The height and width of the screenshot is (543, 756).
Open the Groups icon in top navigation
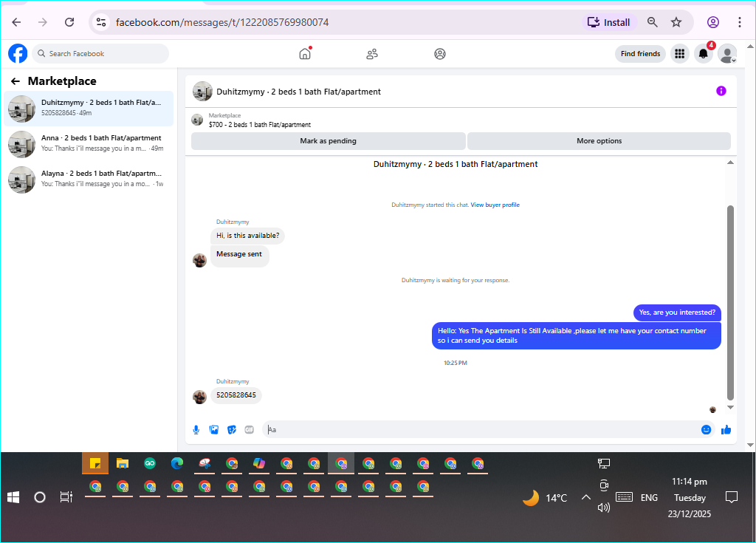coord(440,54)
